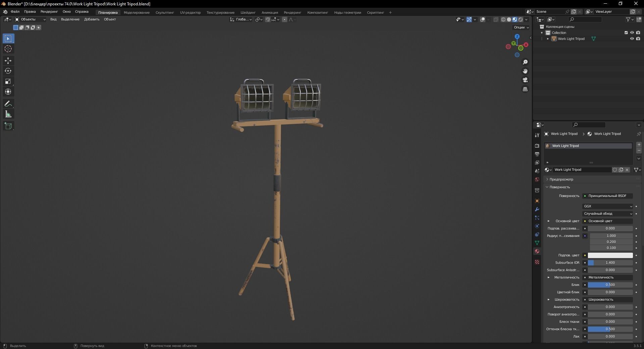Switch to solid viewport shading
Image resolution: width=644 pixels, height=349 pixels.
(x=509, y=19)
